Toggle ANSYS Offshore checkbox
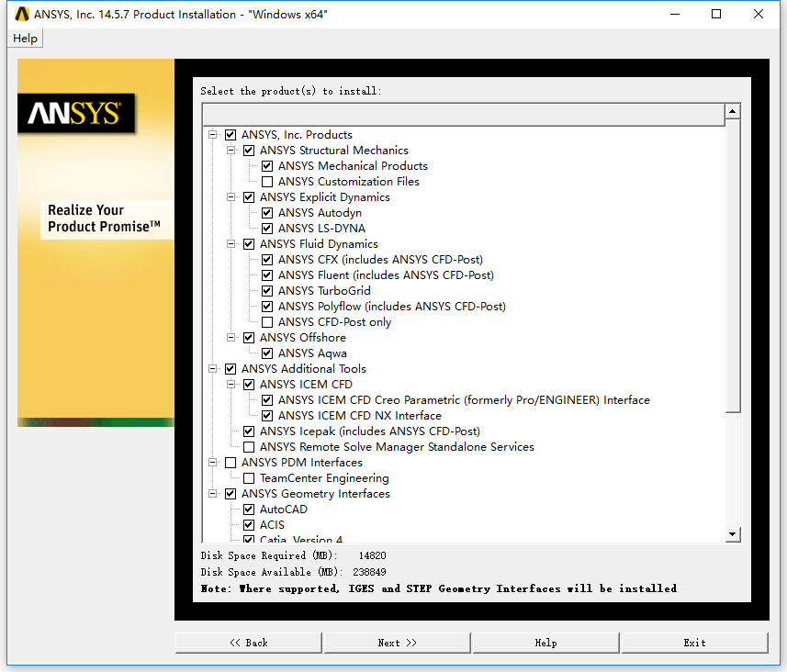787x672 pixels. coord(249,337)
